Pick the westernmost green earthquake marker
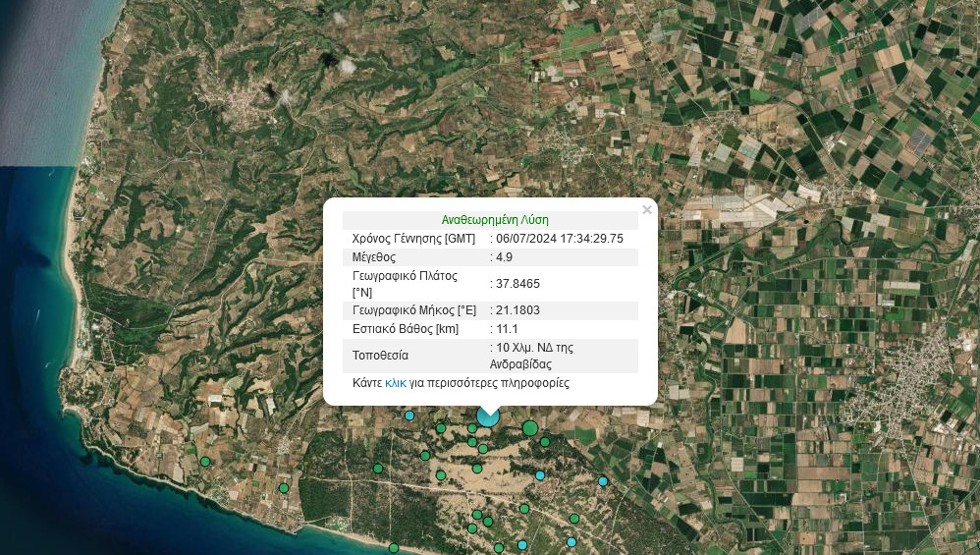 coord(205,462)
